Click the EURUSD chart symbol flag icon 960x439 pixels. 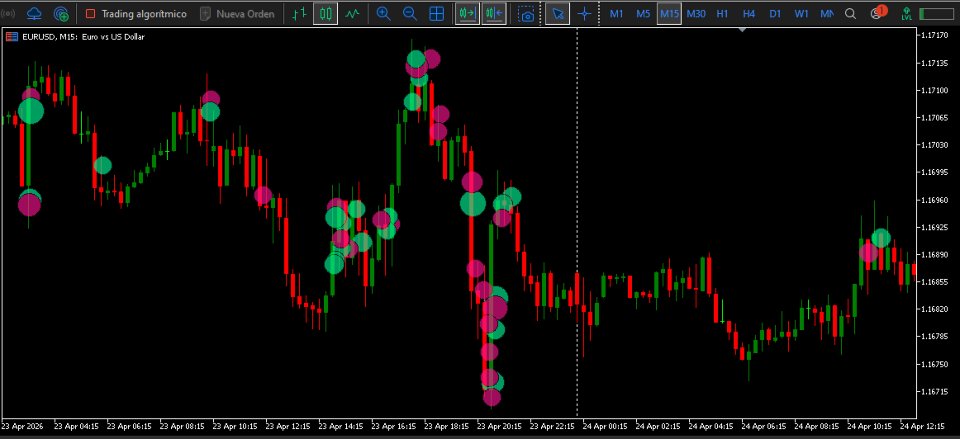pos(12,37)
